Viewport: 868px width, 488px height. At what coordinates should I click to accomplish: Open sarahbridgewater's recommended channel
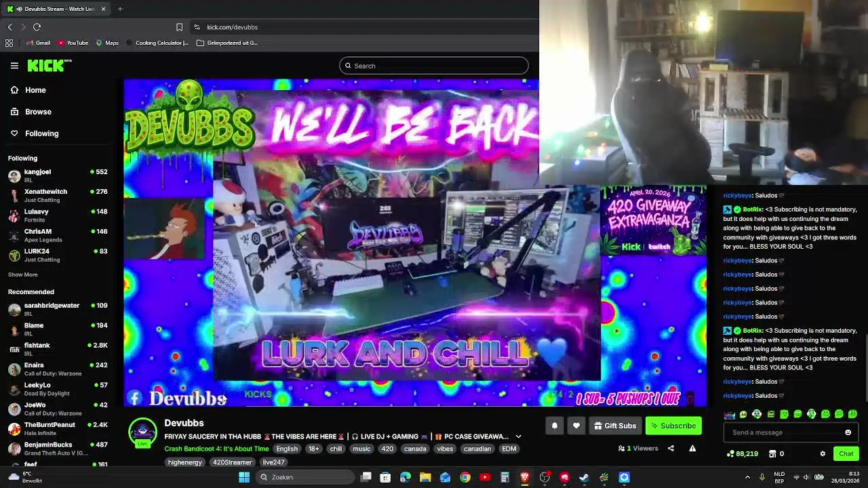pos(58,309)
